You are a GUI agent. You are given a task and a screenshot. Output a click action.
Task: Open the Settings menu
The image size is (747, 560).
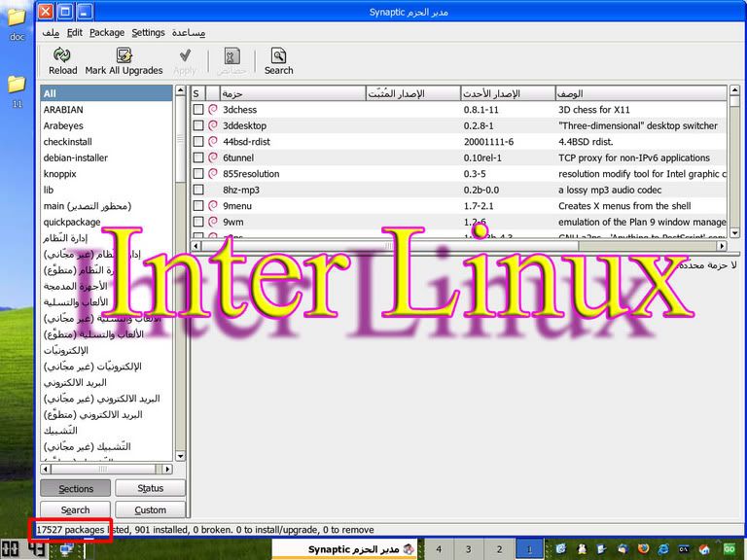pyautogui.click(x=148, y=33)
